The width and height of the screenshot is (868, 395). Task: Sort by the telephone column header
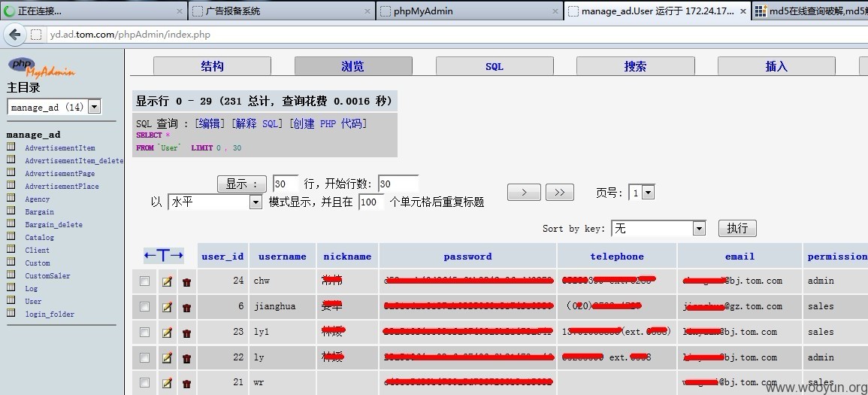617,257
